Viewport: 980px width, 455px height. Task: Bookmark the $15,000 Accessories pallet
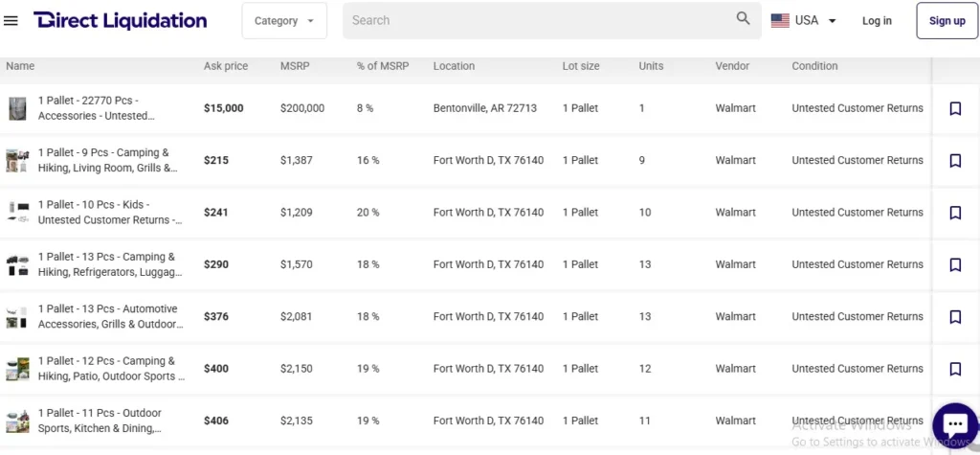pyautogui.click(x=954, y=109)
